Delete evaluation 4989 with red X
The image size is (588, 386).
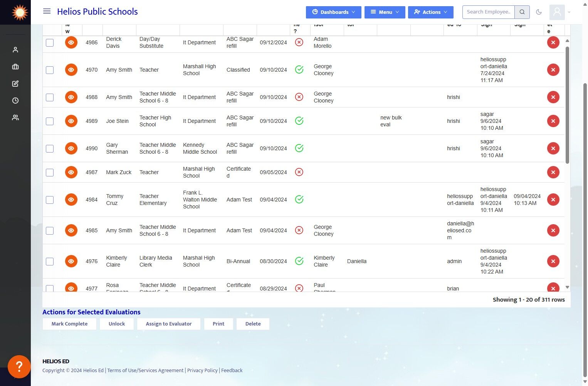[x=553, y=121]
